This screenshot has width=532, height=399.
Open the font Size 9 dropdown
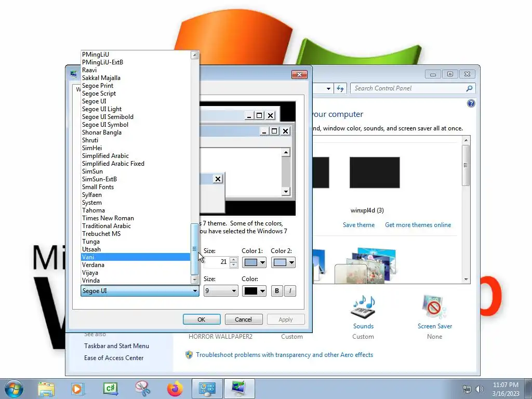click(x=221, y=291)
